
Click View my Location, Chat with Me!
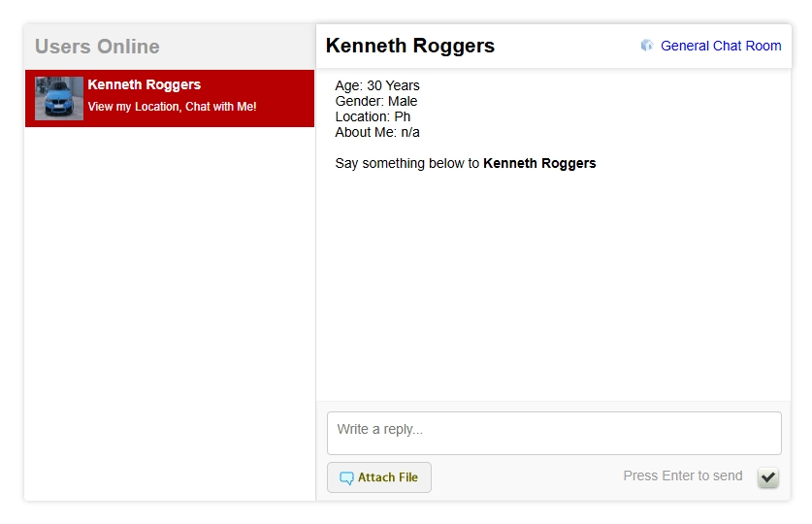(172, 107)
